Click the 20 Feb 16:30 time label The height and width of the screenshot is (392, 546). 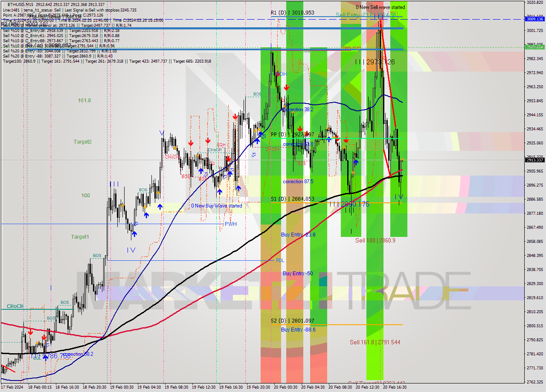point(395,387)
